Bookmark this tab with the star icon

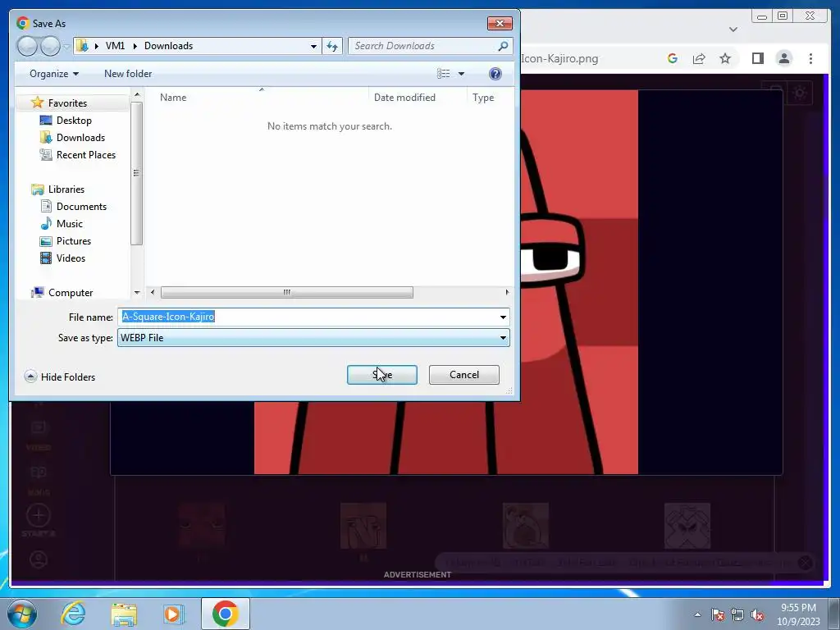click(x=725, y=58)
